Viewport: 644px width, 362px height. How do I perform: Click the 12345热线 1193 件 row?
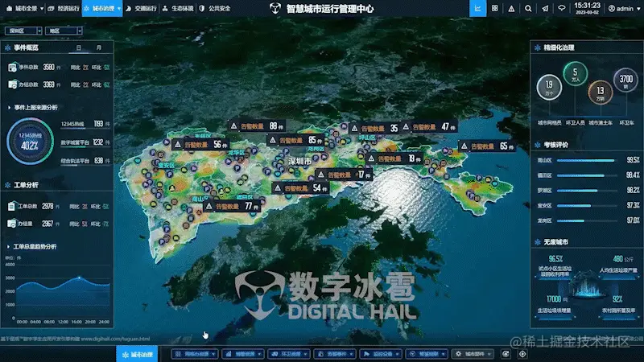[x=85, y=124]
